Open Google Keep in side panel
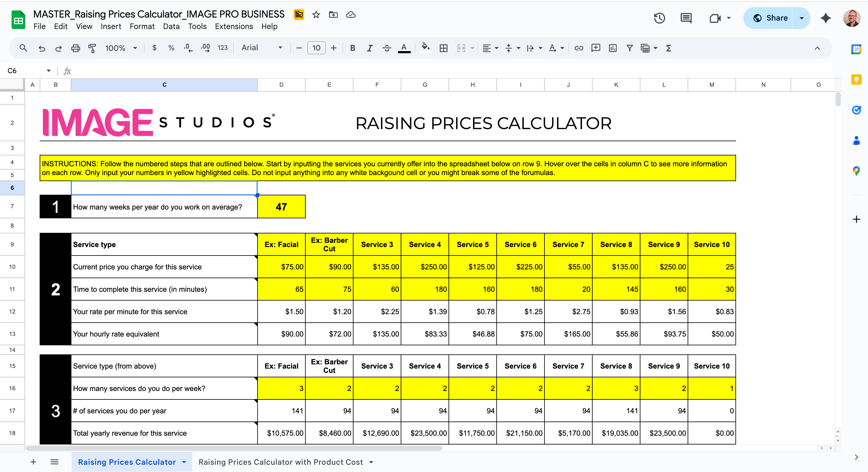The width and height of the screenshot is (868, 472). tap(856, 80)
